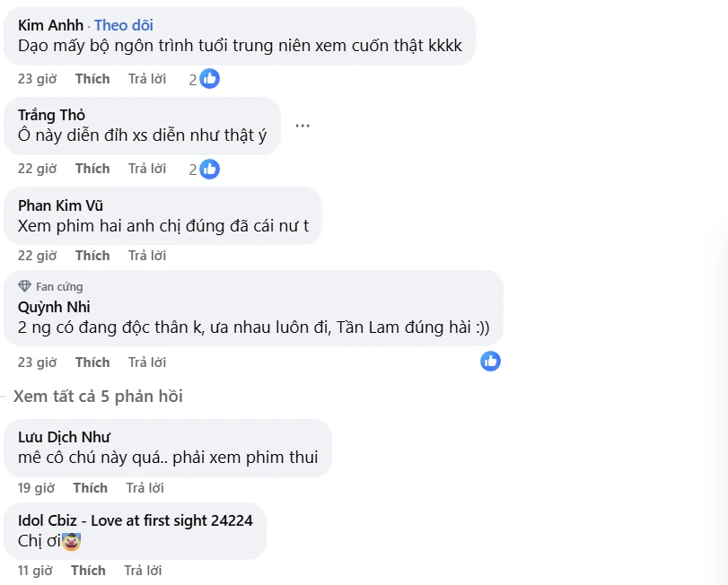Toggle Thích on Phan Kim Vũ's comment
The width and height of the screenshot is (728, 585).
click(92, 256)
